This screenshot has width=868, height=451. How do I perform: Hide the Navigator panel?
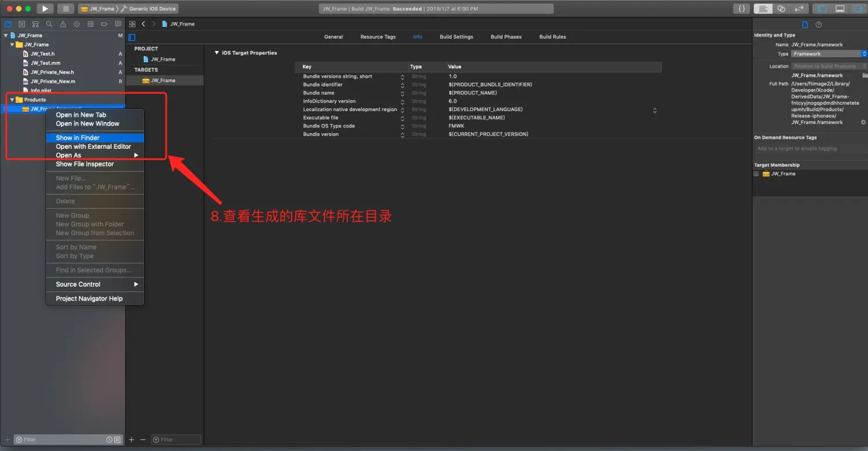pos(822,9)
